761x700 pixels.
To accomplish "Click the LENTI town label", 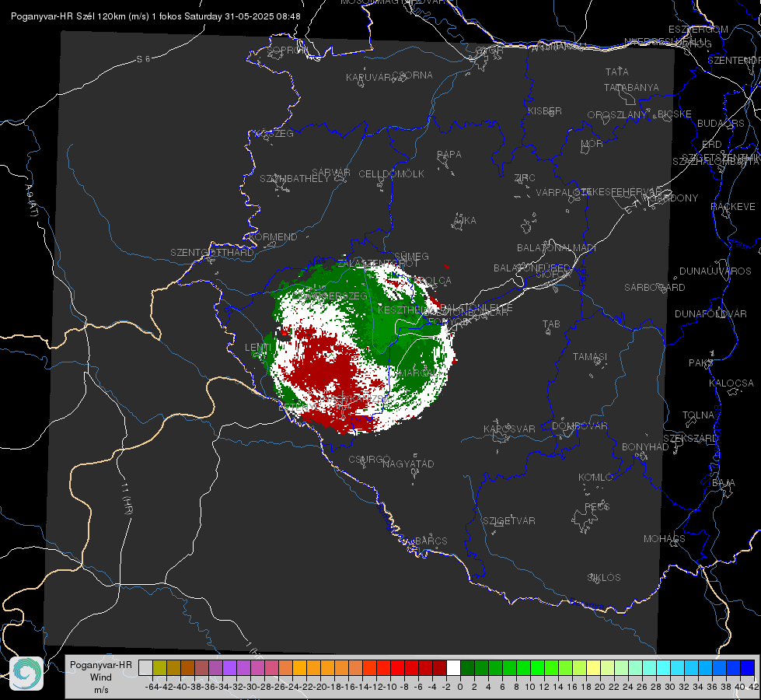I will 258,348.
